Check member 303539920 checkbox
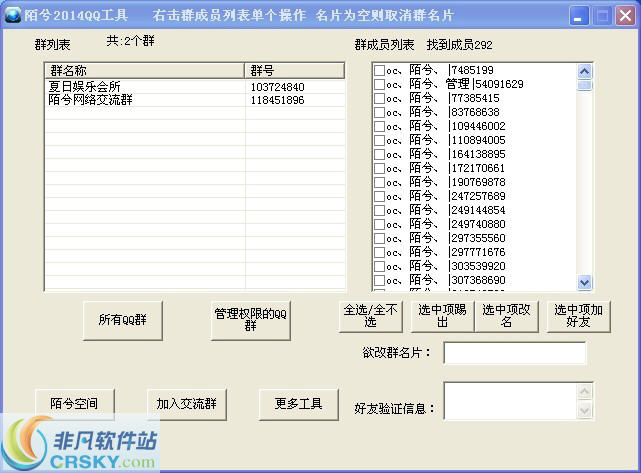Image resolution: width=641 pixels, height=473 pixels. tap(379, 266)
